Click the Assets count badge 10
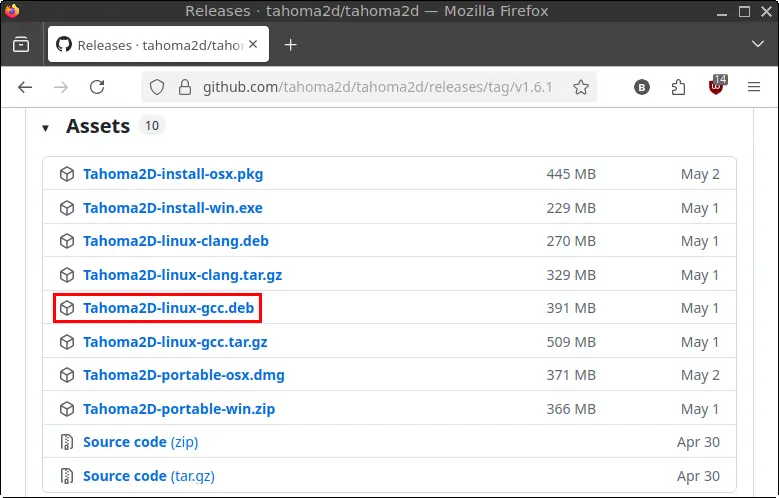Image resolution: width=779 pixels, height=498 pixels. point(152,126)
